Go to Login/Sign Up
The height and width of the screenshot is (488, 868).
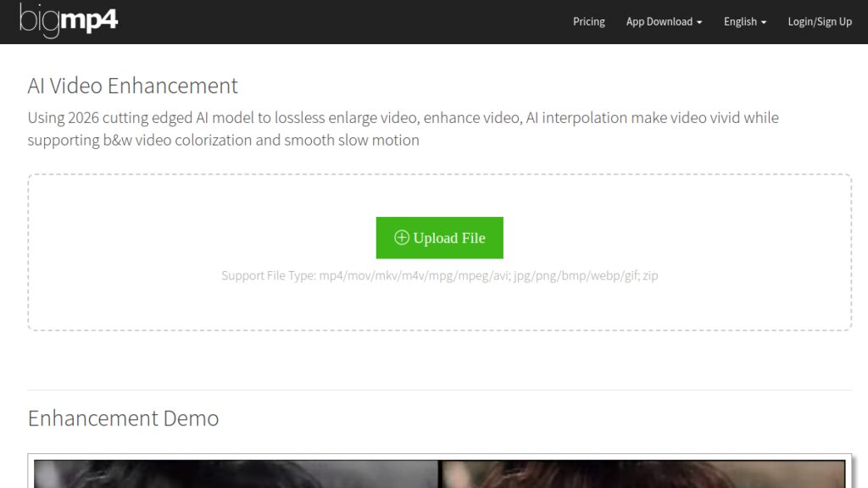click(x=820, y=21)
